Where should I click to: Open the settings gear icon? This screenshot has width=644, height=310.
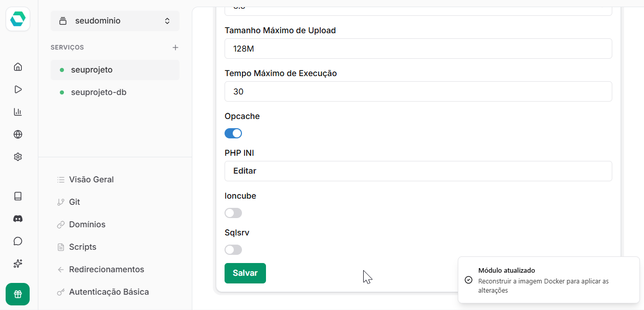(x=17, y=156)
